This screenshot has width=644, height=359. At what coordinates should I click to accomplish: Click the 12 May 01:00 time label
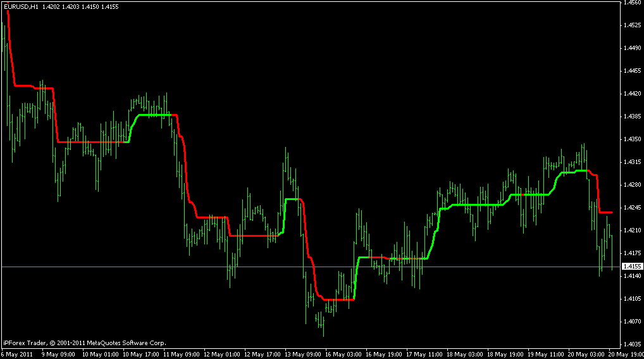[x=222, y=355]
